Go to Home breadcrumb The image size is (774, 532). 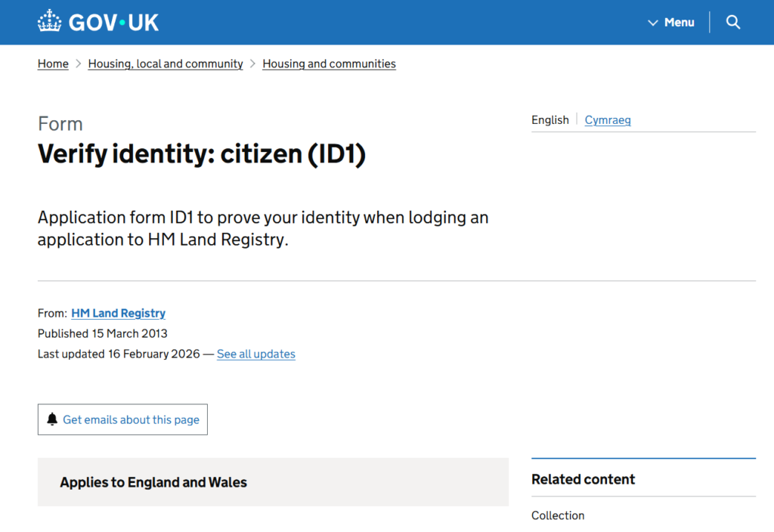click(53, 63)
